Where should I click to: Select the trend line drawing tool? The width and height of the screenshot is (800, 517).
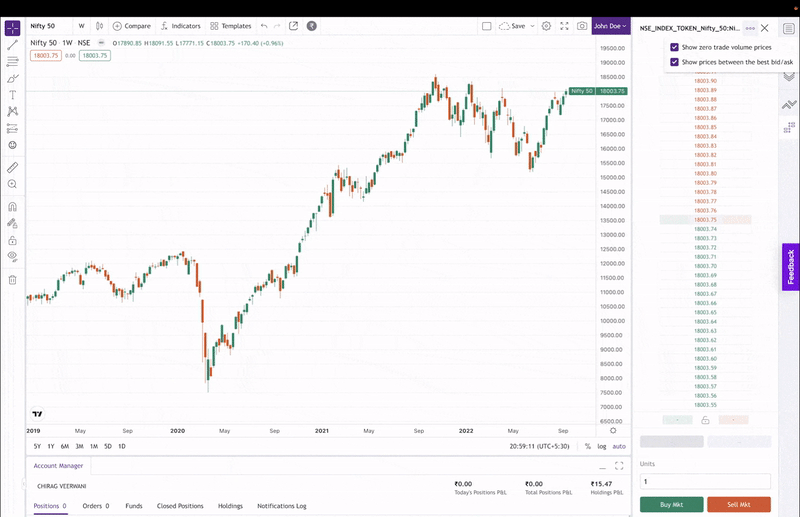[x=12, y=45]
